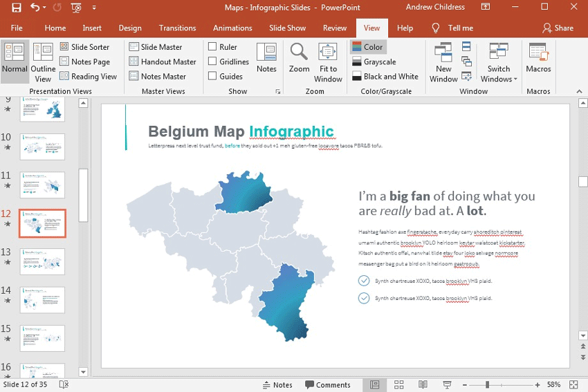
Task: Select slide 13 thumbnail
Action: [42, 261]
